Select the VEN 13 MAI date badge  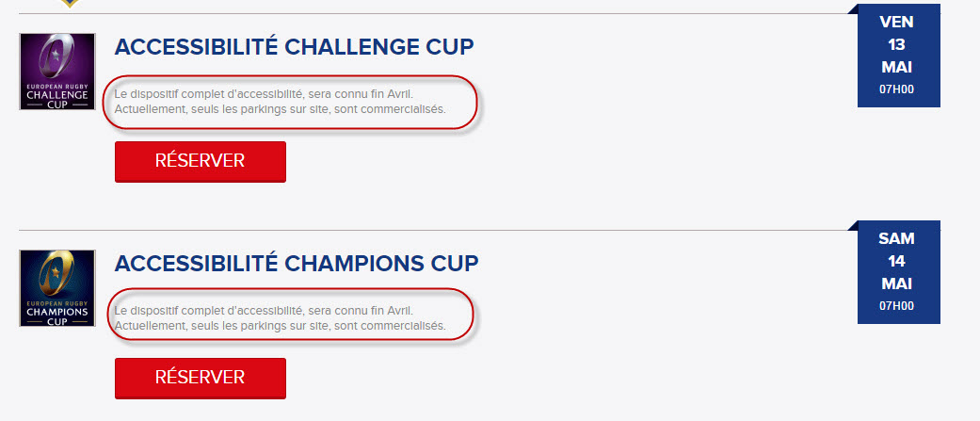pyautogui.click(x=898, y=58)
